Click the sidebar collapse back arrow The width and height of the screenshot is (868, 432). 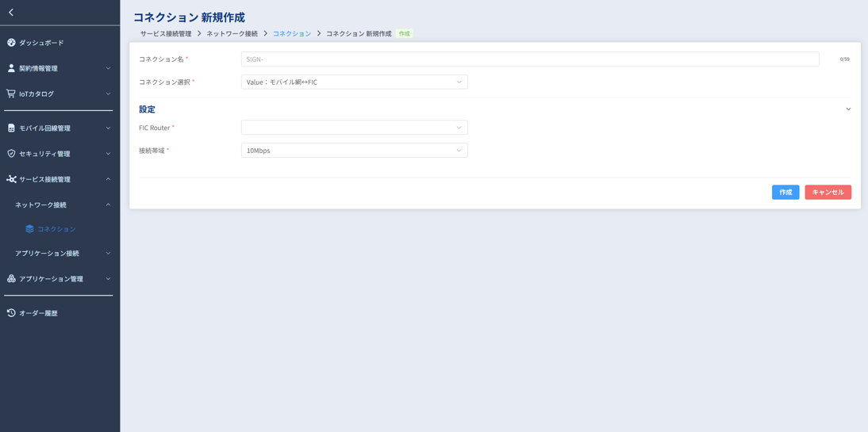(x=11, y=13)
